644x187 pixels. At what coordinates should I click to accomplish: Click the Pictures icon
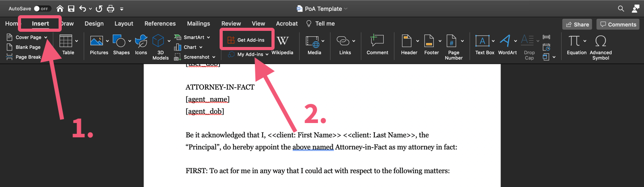coord(97,41)
